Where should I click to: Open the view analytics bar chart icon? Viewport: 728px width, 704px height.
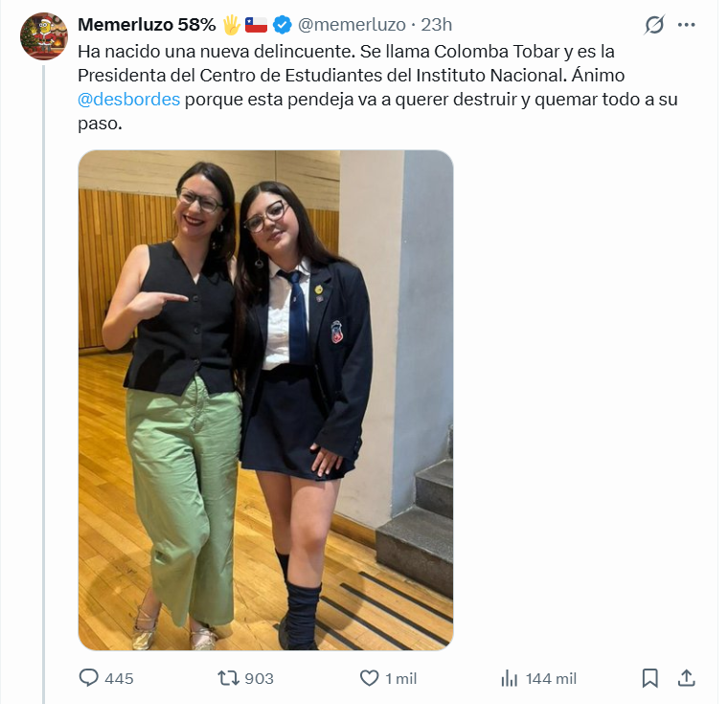click(x=510, y=678)
